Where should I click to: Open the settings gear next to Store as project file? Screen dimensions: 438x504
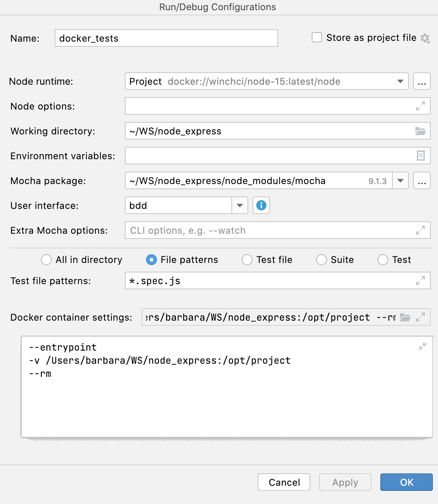425,38
